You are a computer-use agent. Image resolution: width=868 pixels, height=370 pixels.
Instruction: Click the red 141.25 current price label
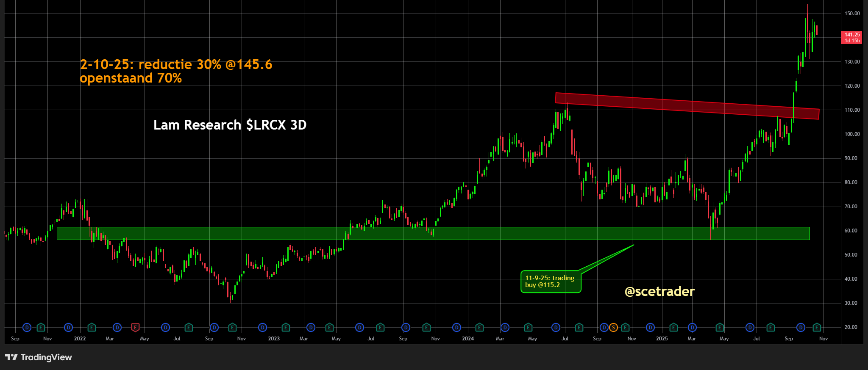852,38
